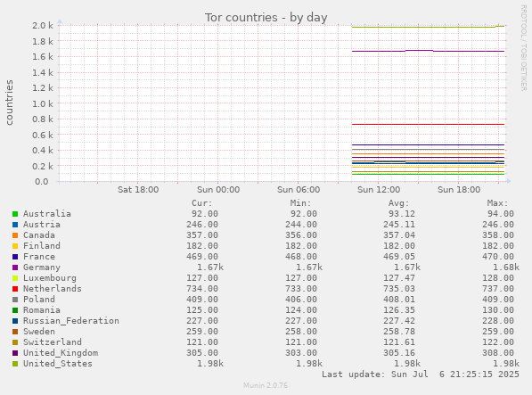The image size is (532, 395).
Task: Click the Min: column header
Action: (300, 203)
